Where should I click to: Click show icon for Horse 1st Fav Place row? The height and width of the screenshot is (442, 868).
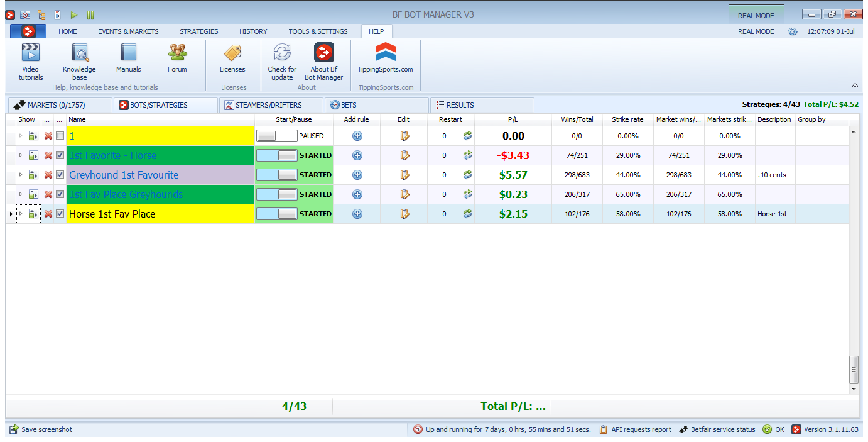34,214
